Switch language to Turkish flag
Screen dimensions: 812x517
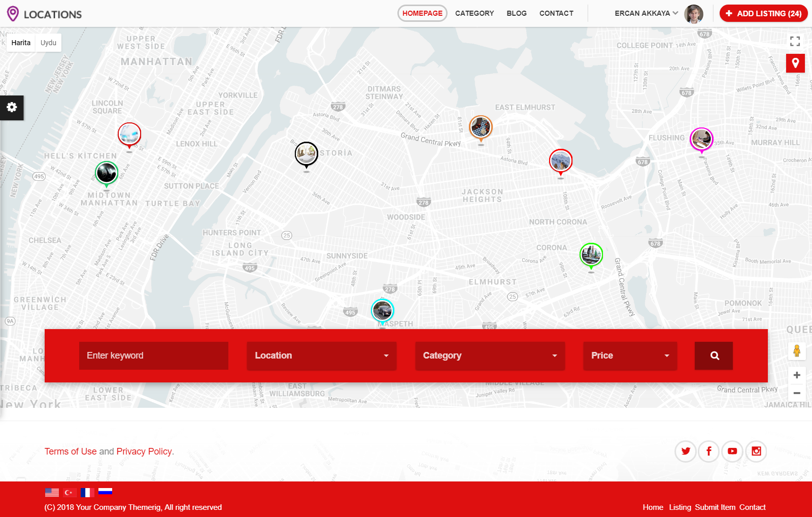click(70, 492)
